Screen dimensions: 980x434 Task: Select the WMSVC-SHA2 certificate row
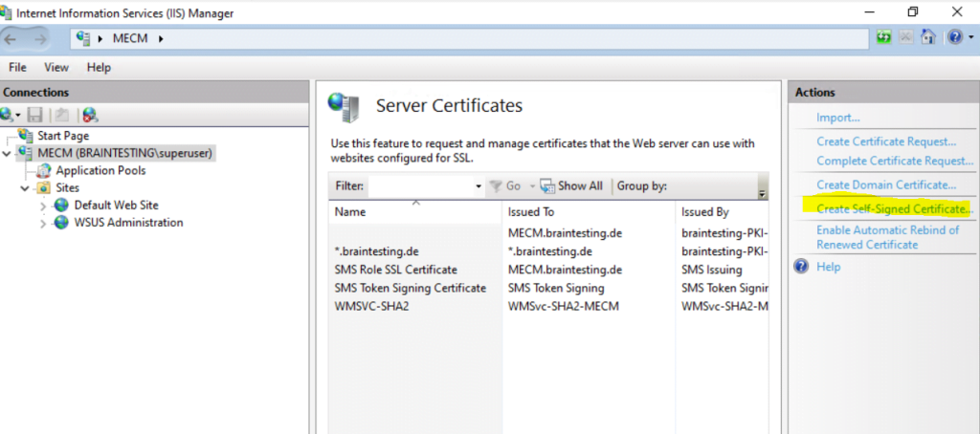point(548,307)
